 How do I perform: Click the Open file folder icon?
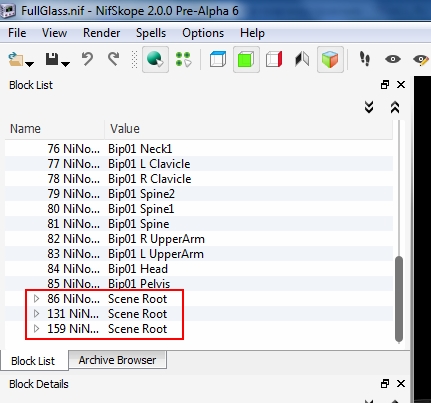16,60
